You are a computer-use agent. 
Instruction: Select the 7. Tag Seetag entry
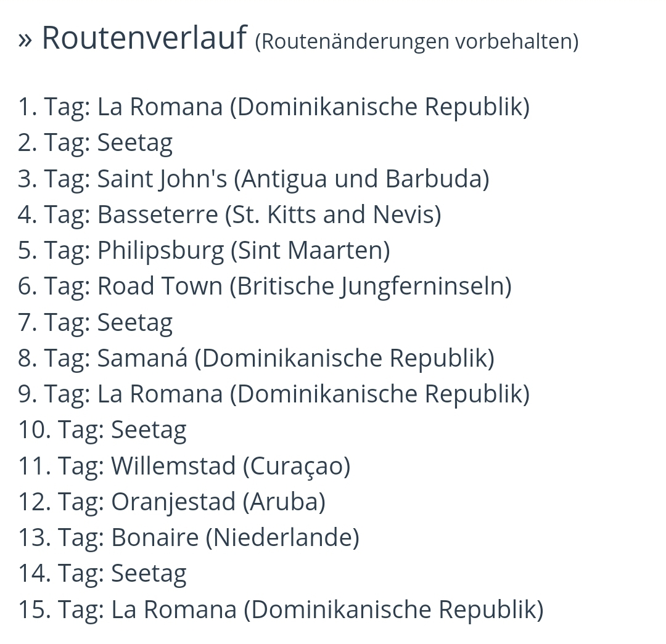click(x=95, y=322)
